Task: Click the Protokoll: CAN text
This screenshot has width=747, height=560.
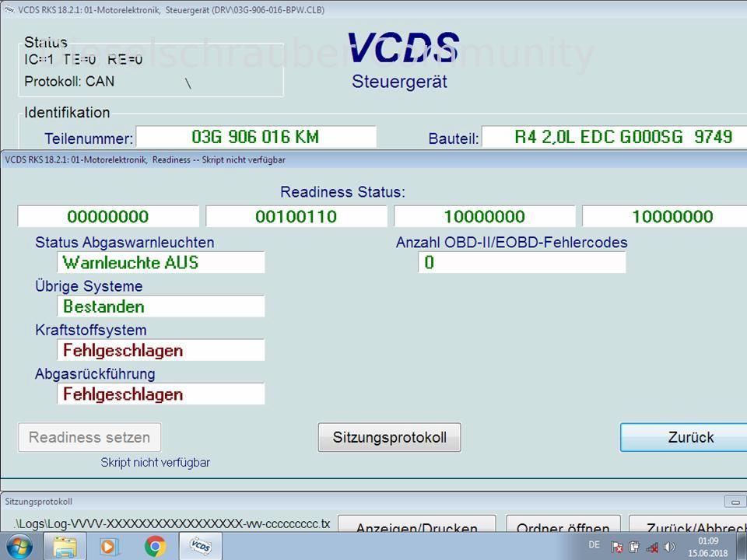Action: (69, 82)
